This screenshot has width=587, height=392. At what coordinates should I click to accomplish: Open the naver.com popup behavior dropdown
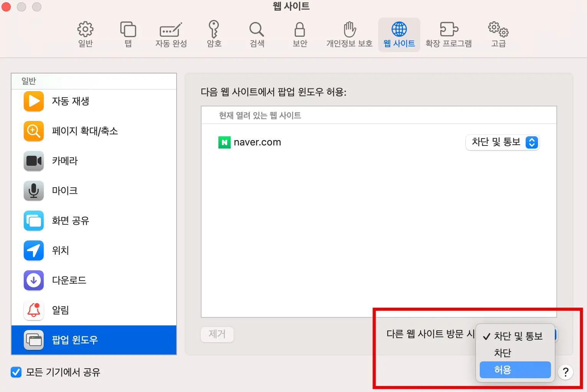(503, 142)
